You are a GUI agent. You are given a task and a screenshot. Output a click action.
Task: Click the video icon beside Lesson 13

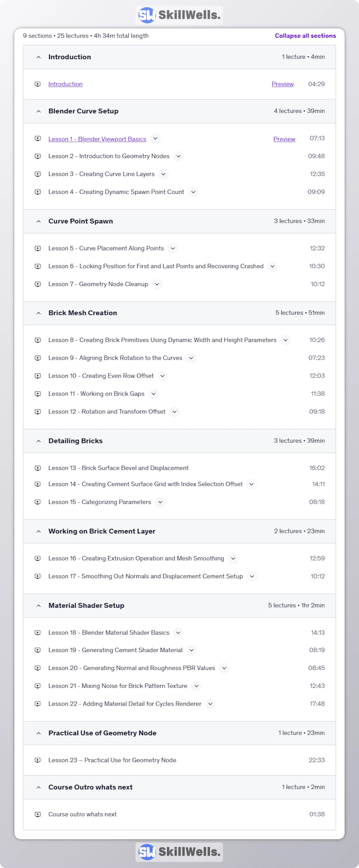tap(37, 468)
